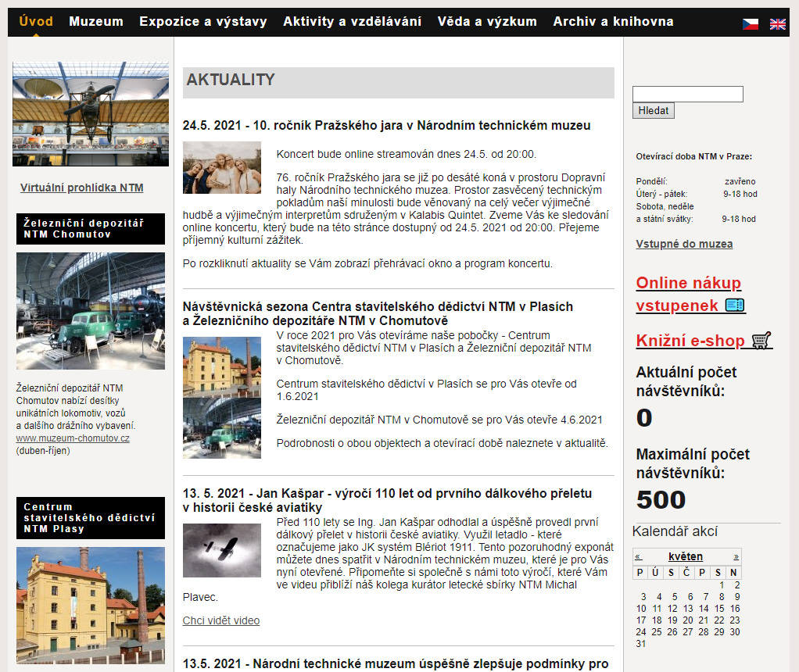
Task: Click Kalabis Quintet concert thumbnail
Action: [222, 168]
